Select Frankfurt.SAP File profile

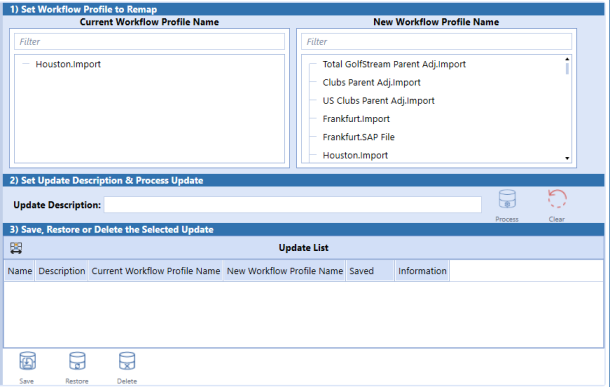358,137
